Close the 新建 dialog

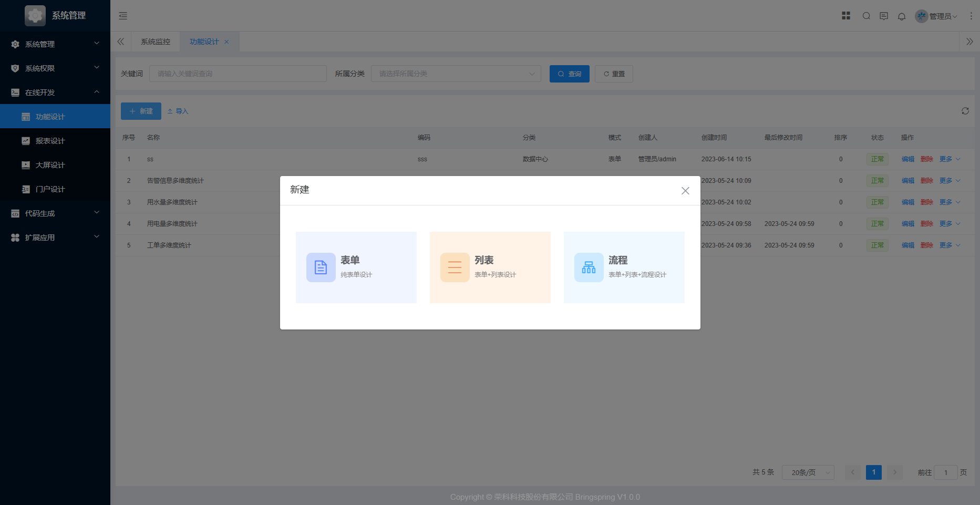[x=685, y=191]
